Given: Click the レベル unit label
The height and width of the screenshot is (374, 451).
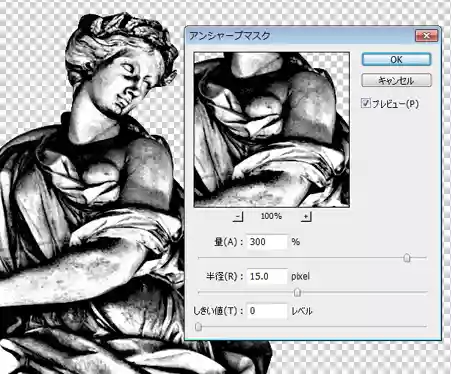Looking at the screenshot, I should tap(302, 311).
